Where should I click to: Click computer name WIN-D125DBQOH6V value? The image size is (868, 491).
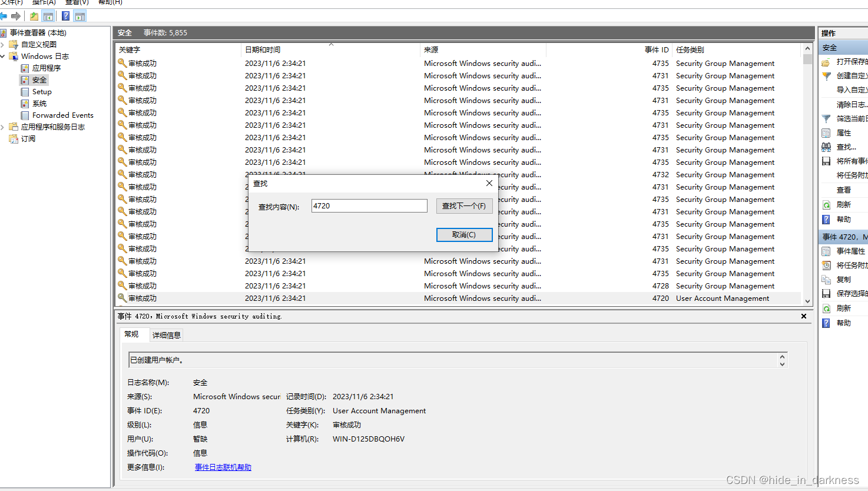[369, 439]
